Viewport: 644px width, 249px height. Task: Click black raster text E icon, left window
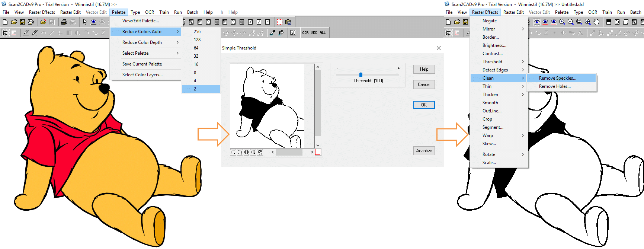tap(5, 33)
